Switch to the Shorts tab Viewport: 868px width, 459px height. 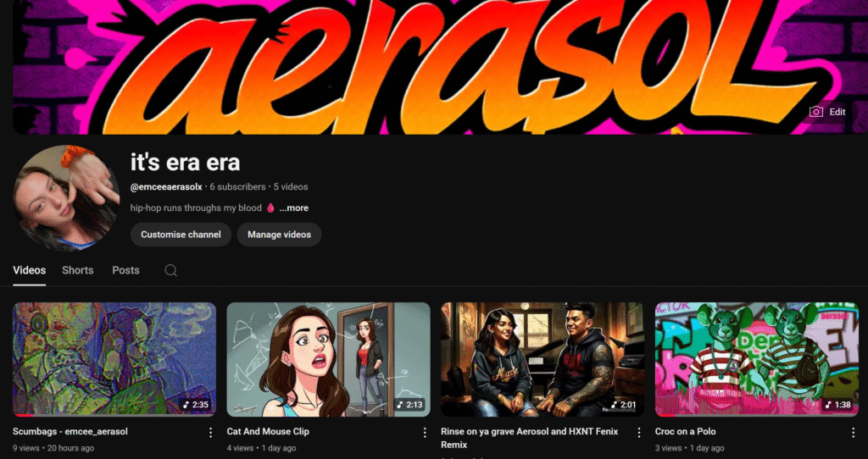(x=77, y=270)
